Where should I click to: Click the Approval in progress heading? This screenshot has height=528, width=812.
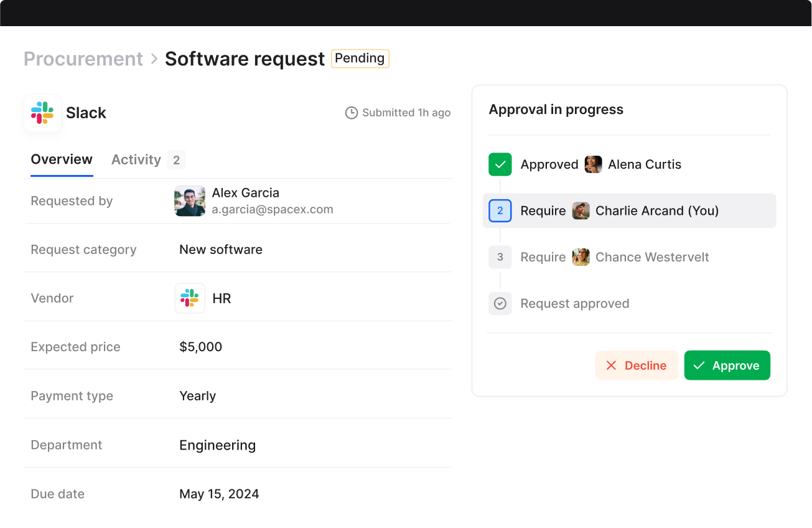(556, 110)
